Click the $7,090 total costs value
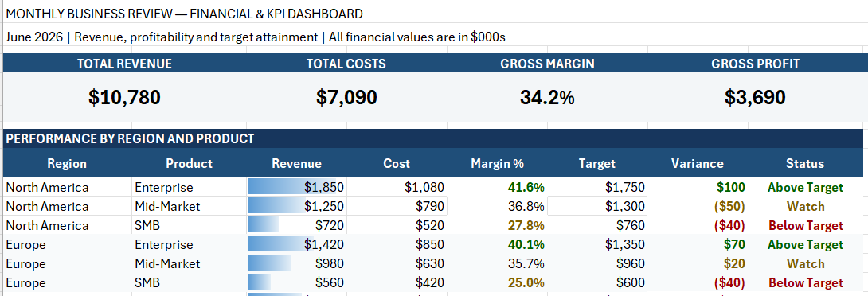The height and width of the screenshot is (296, 868). click(346, 97)
